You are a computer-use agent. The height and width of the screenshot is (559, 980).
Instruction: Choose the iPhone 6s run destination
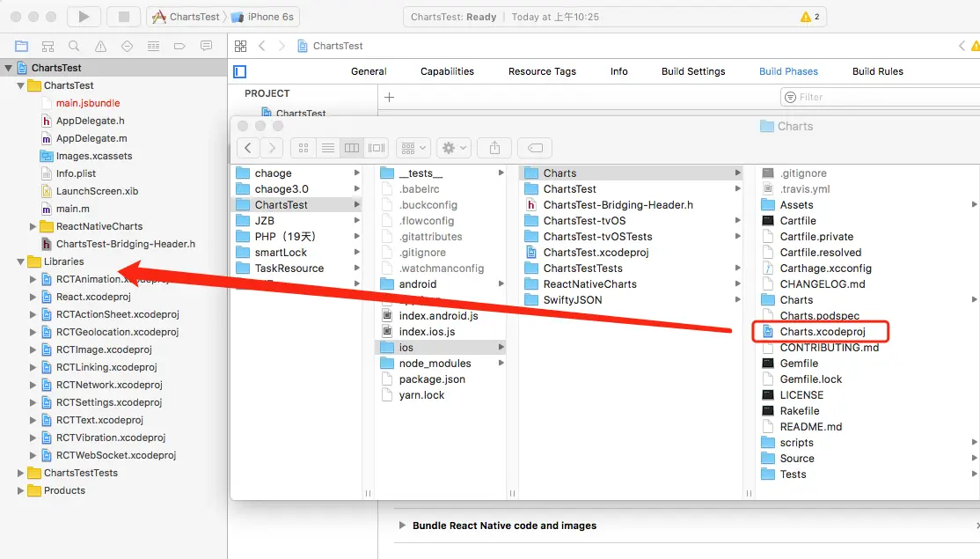(262, 17)
